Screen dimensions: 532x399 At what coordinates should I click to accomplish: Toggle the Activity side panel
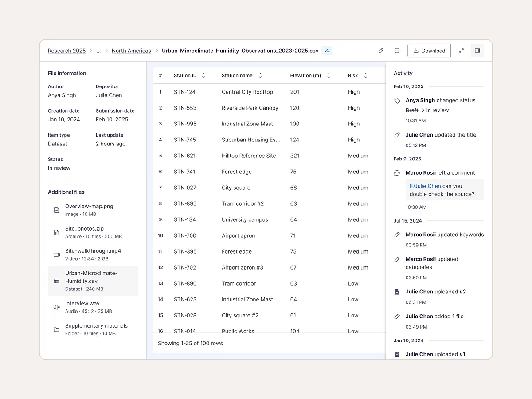[x=477, y=51]
